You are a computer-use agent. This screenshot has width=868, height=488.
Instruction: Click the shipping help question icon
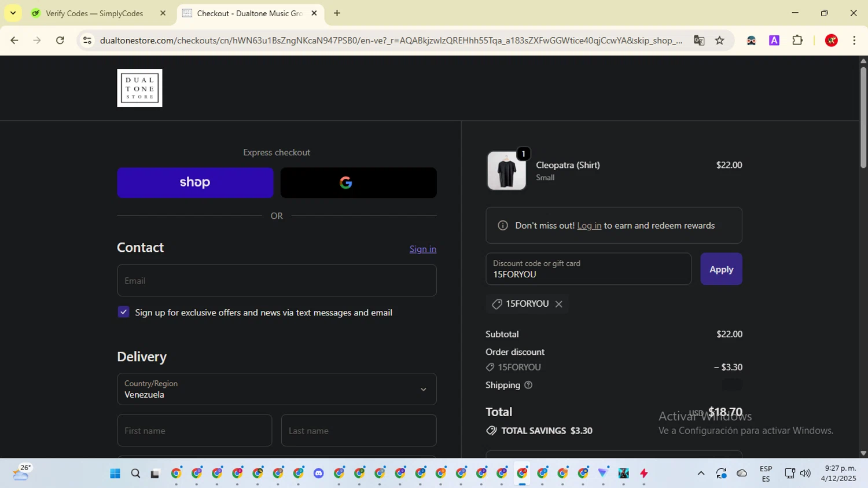pos(528,385)
